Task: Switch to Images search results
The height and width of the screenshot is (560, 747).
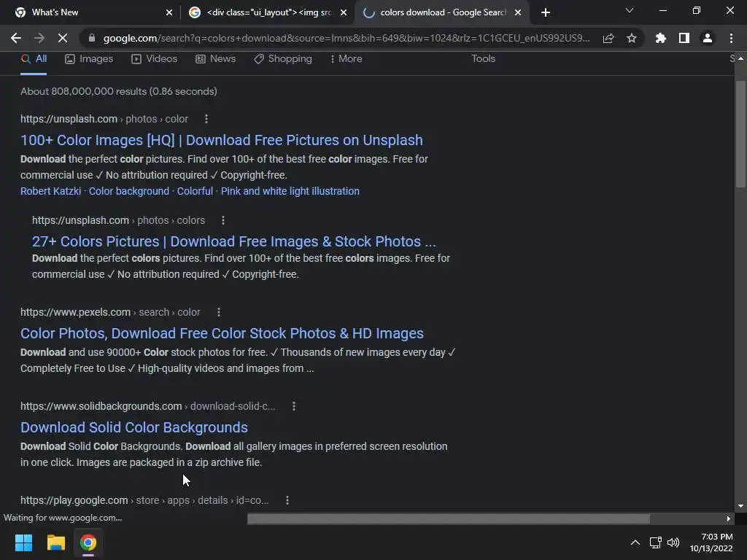Action: click(89, 59)
